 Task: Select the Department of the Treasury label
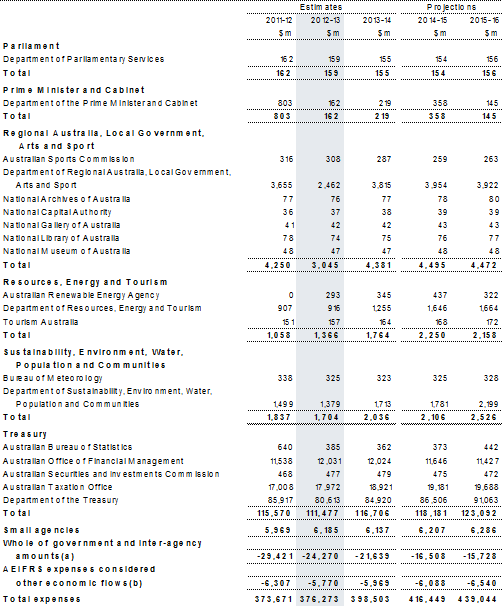60,500
